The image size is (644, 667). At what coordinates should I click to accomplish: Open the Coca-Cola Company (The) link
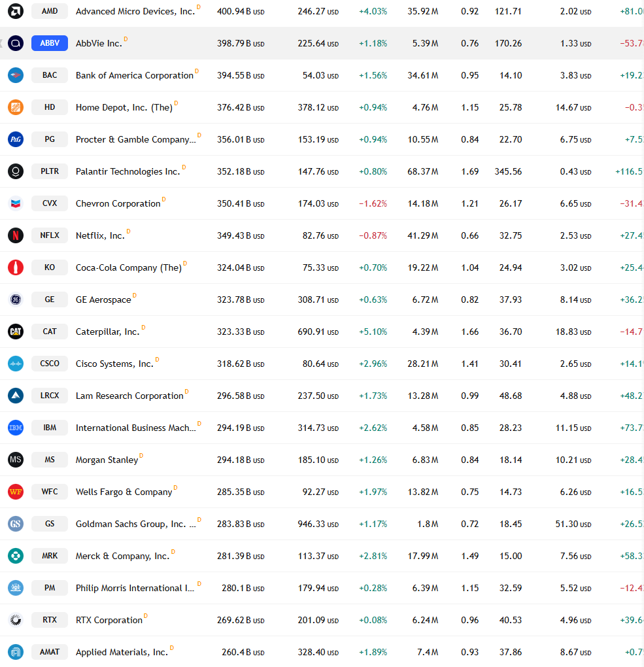[x=128, y=268]
